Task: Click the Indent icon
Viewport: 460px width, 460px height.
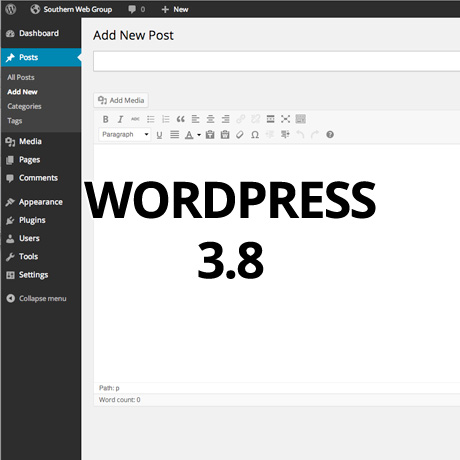Action: pyautogui.click(x=285, y=135)
